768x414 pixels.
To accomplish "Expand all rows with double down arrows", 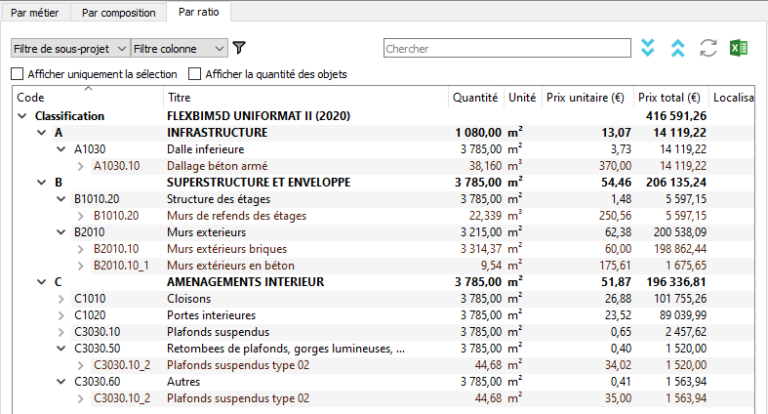I will click(x=648, y=48).
